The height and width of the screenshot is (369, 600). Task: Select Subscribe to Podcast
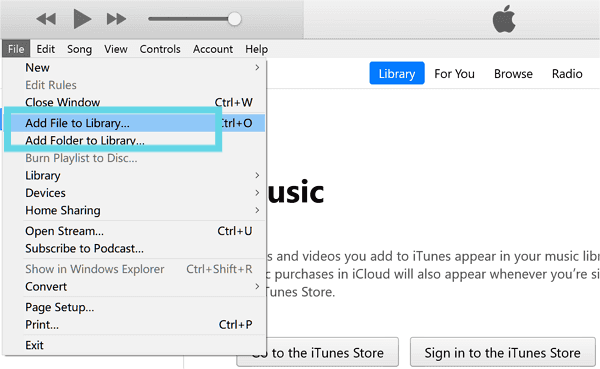pyautogui.click(x=134, y=248)
